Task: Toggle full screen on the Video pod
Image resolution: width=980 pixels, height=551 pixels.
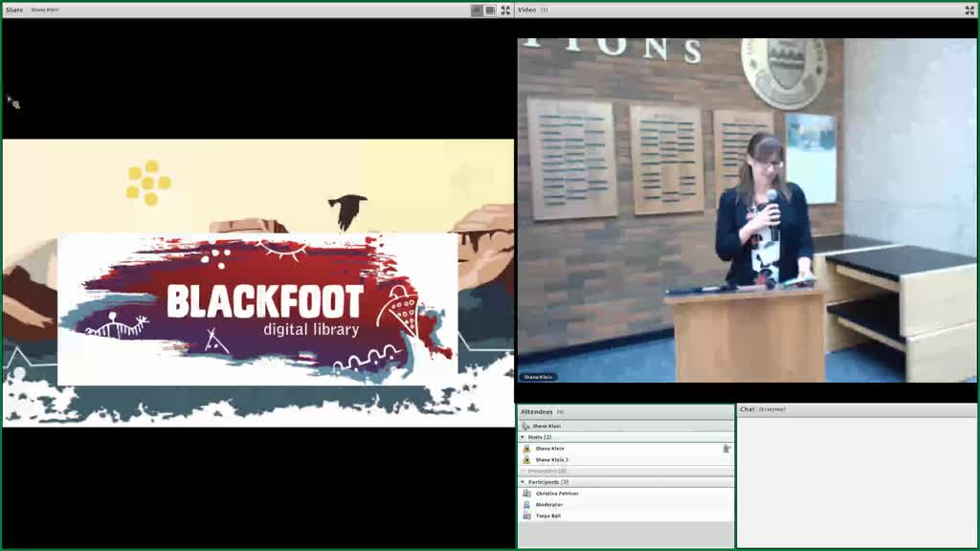Action: pos(969,10)
